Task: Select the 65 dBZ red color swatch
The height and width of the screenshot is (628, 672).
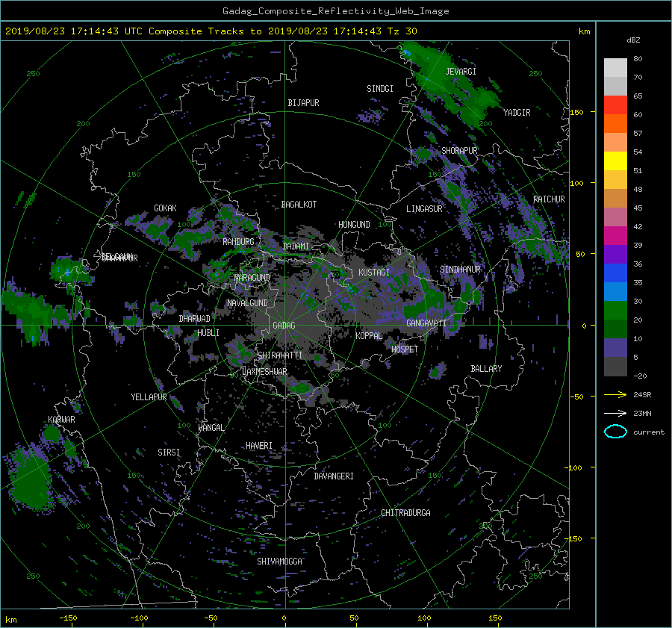Action: coord(615,105)
